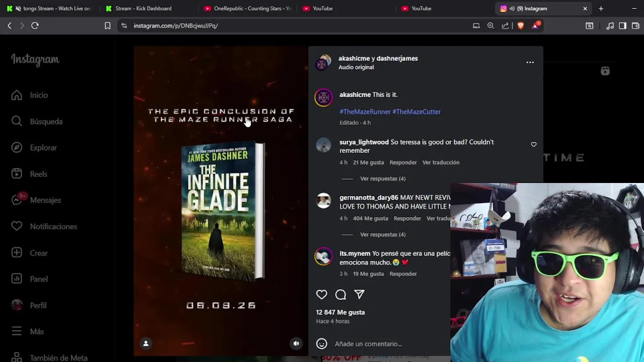The image size is (644, 362).
Task: Open Brave Shields settings
Action: (521, 26)
